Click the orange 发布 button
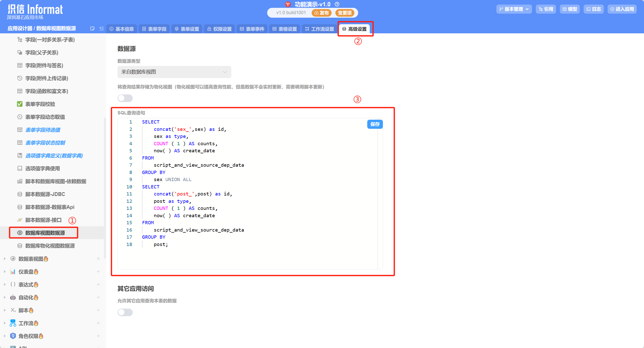The height and width of the screenshot is (348, 644). click(x=321, y=13)
